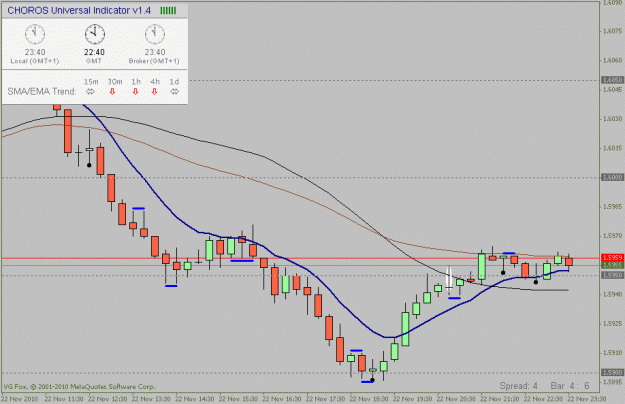Click the 22 Nov 15:30 time axis label

(238, 399)
